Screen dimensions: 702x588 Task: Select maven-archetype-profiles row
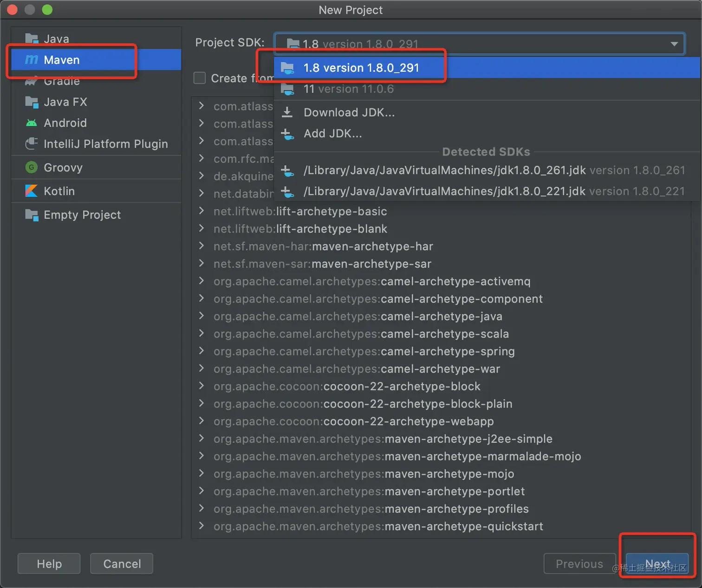[x=441, y=509]
